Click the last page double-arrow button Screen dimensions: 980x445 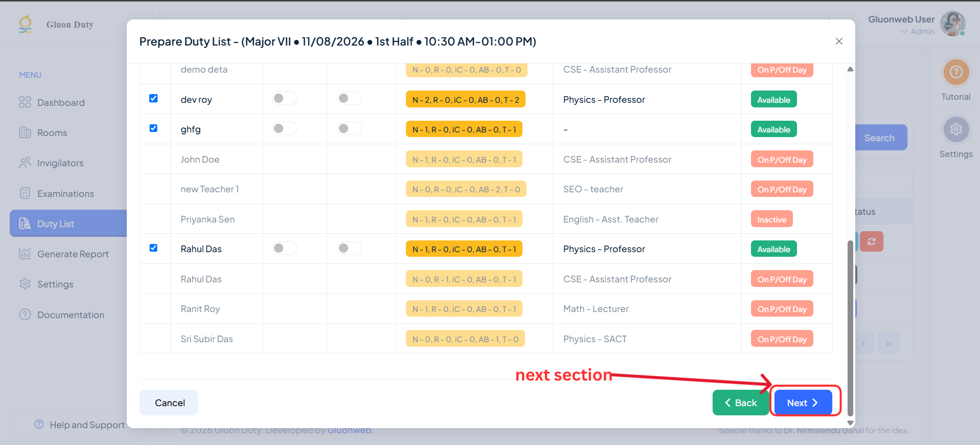click(x=888, y=344)
